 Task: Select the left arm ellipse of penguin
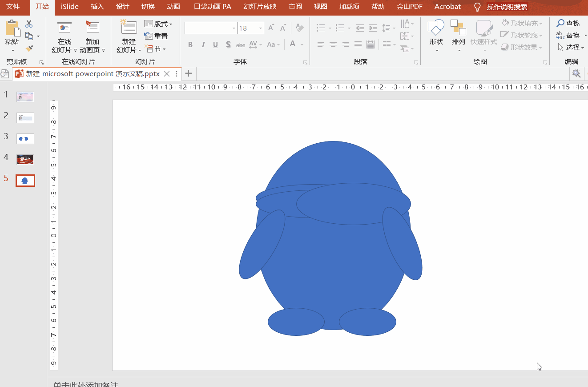[x=262, y=244]
